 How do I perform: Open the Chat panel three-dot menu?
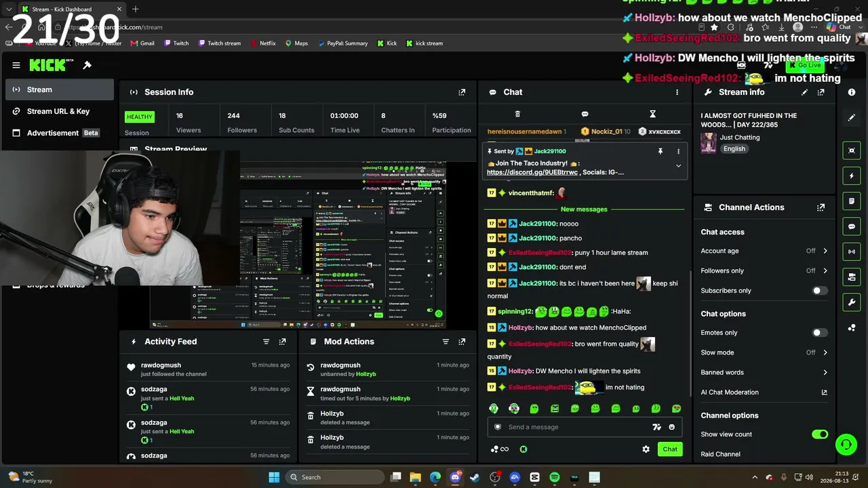(x=677, y=92)
